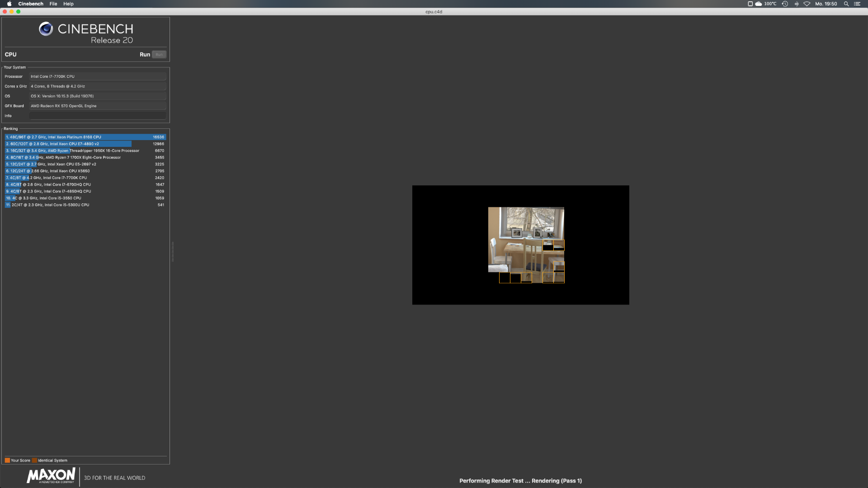Open the Notification Center list icon
This screenshot has width=868, height=488.
pos(857,4)
